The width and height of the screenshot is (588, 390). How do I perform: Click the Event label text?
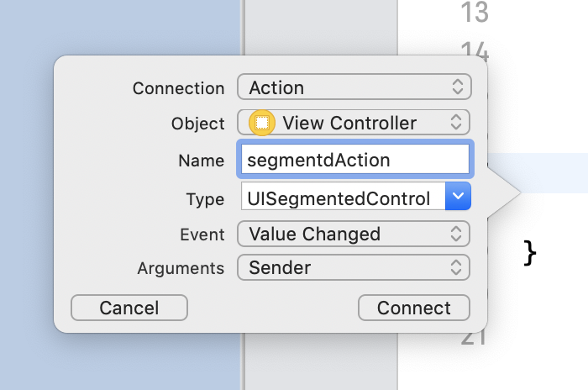[x=202, y=235]
